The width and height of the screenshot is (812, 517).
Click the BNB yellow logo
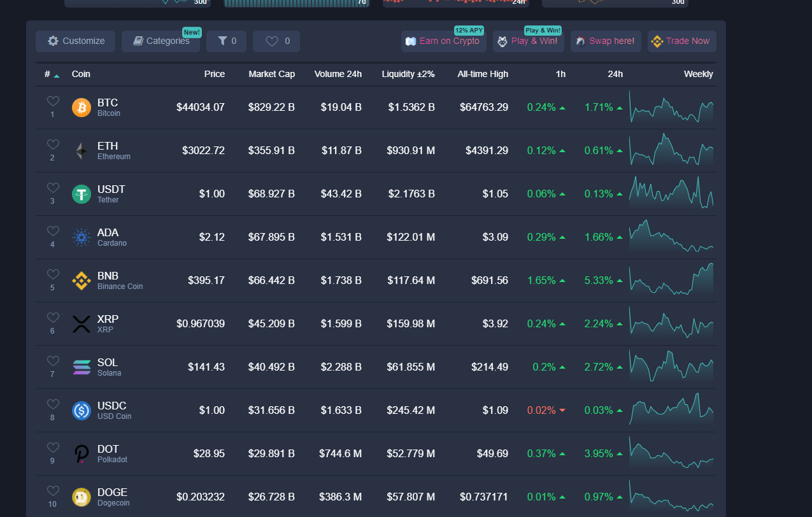click(82, 281)
